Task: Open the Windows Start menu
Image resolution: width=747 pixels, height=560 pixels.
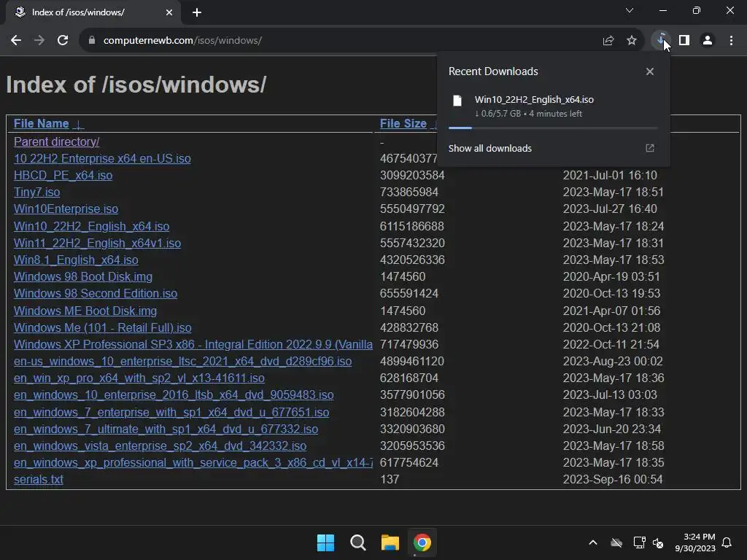Action: point(326,542)
